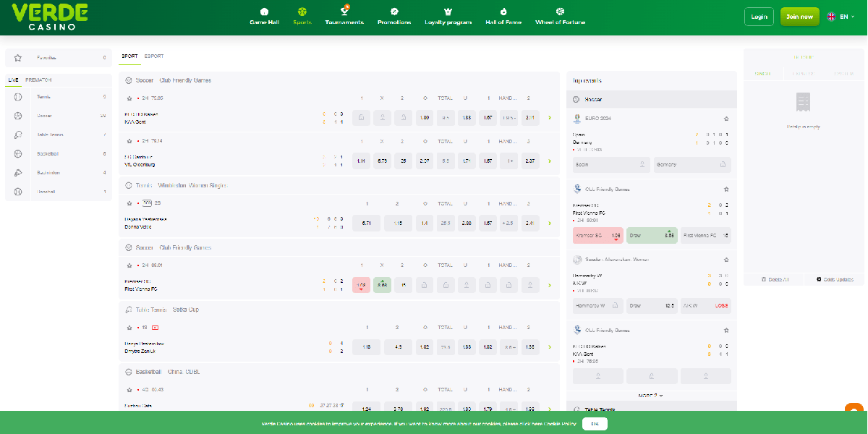
Task: Open the EN language dropdown
Action: pyautogui.click(x=838, y=17)
